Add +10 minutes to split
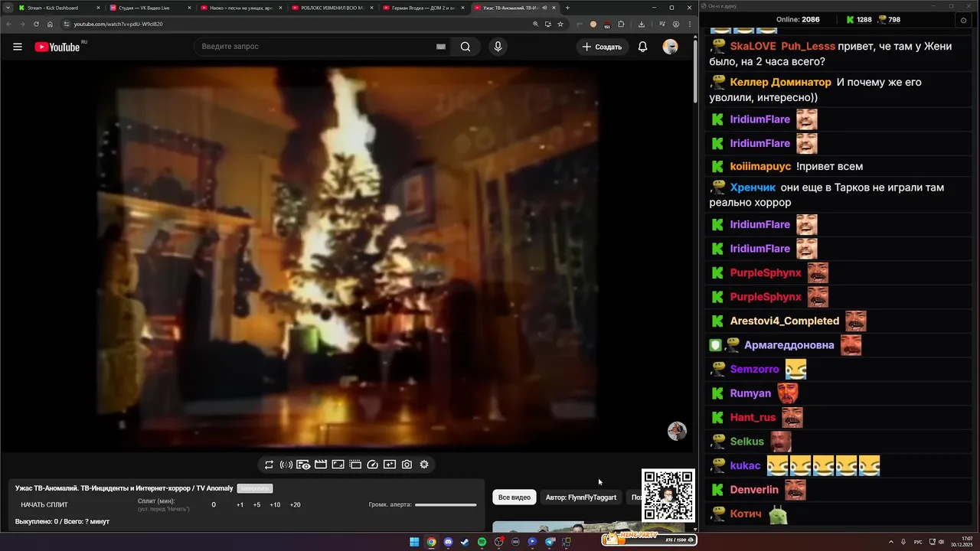Viewport: 980px width, 551px height. point(275,505)
